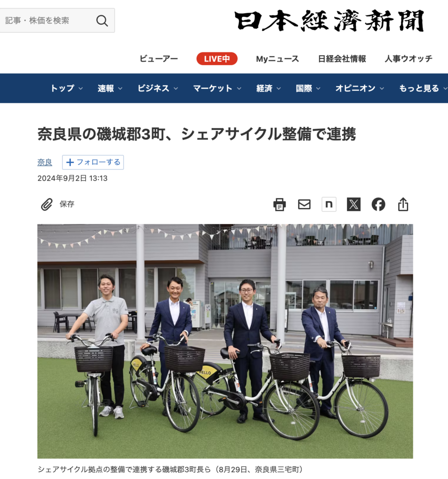This screenshot has width=448, height=479.
Task: Share article via email envelope icon
Action: click(x=304, y=204)
